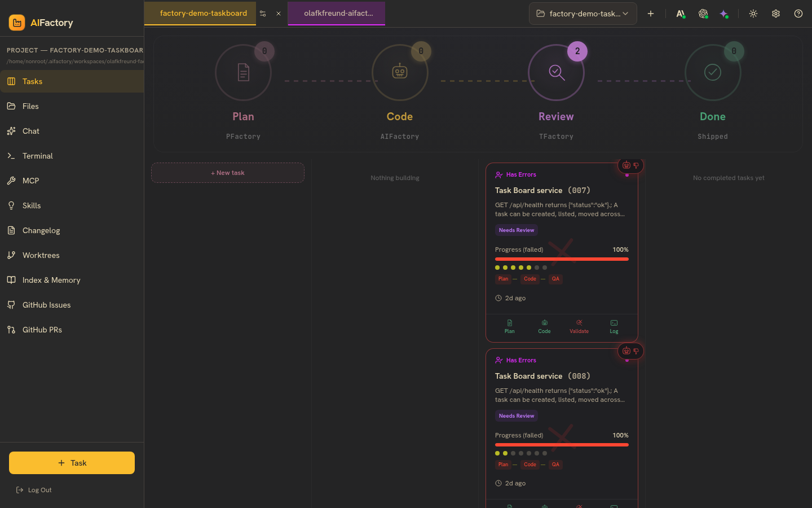812x508 pixels.
Task: Switch to factory-demo-taskboard tab
Action: [x=203, y=13]
